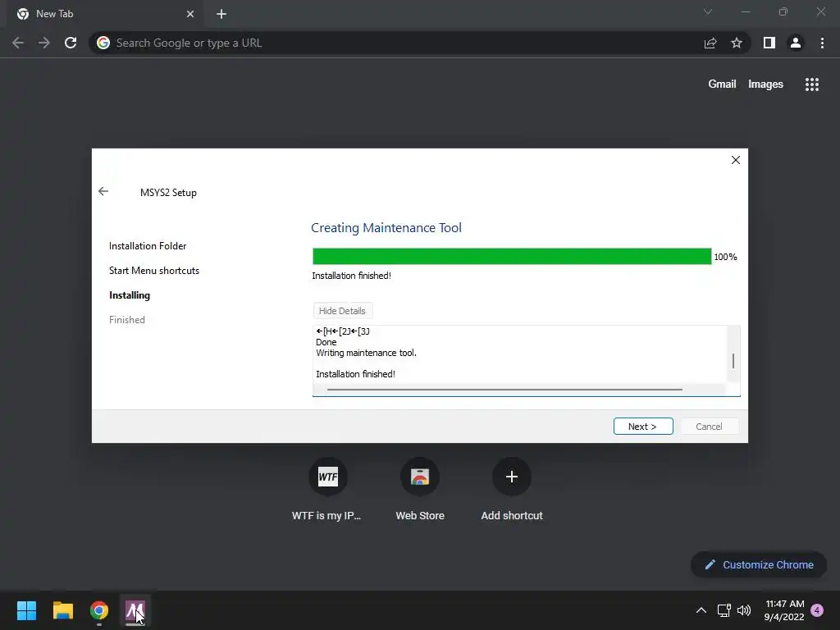The height and width of the screenshot is (630, 840).
Task: Click MSYS2 installer taskbar icon
Action: pyautogui.click(x=135, y=610)
